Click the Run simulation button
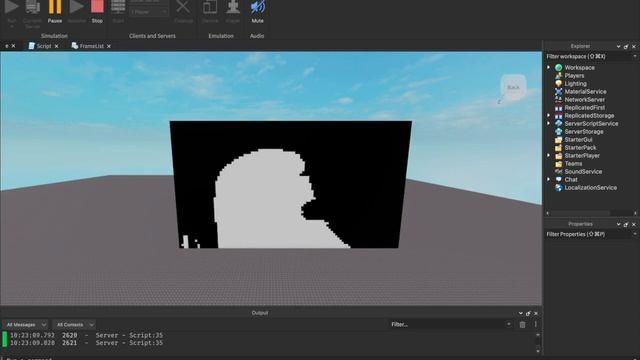640x360 pixels. tap(11, 12)
